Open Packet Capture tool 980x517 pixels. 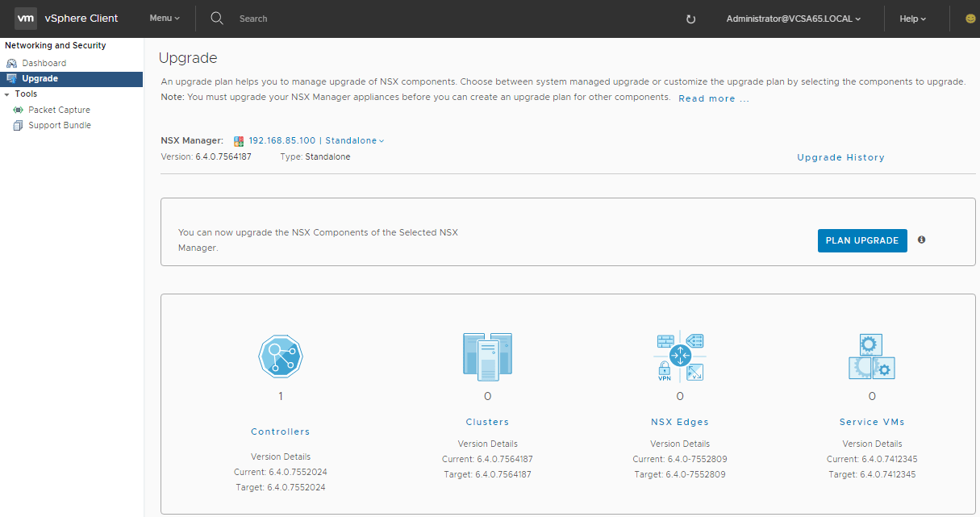click(x=59, y=110)
